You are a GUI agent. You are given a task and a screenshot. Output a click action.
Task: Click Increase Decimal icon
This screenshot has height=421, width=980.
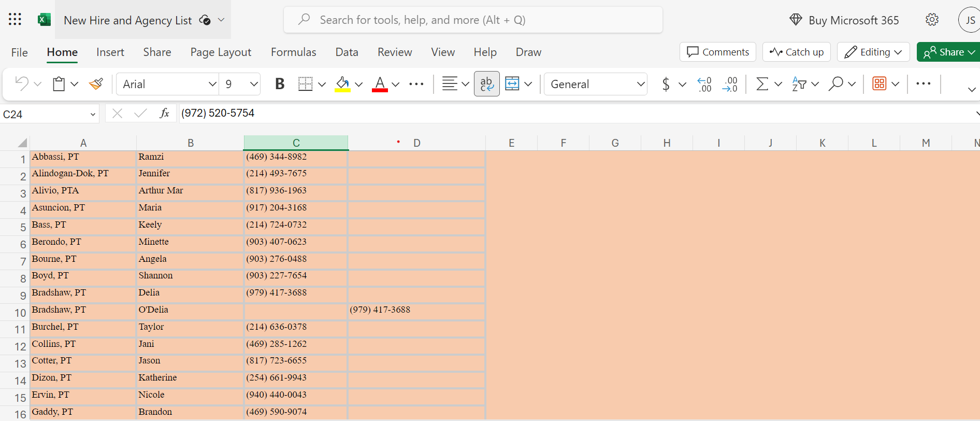(x=704, y=84)
